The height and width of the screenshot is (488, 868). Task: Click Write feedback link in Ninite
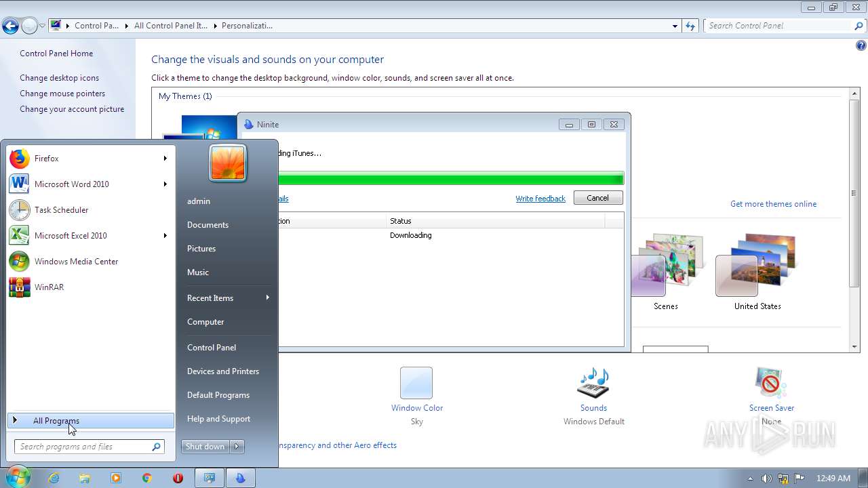(x=540, y=199)
